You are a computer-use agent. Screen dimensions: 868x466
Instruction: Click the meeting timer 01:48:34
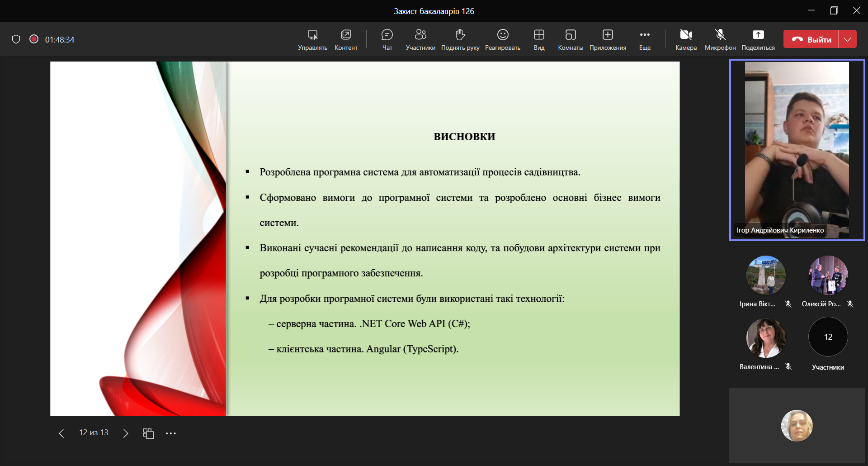(60, 40)
